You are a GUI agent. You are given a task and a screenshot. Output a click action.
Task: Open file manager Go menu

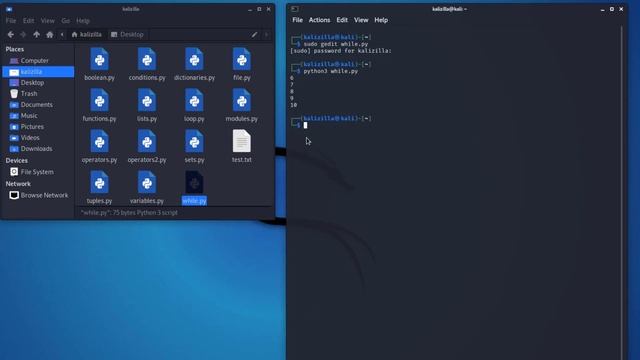65,20
